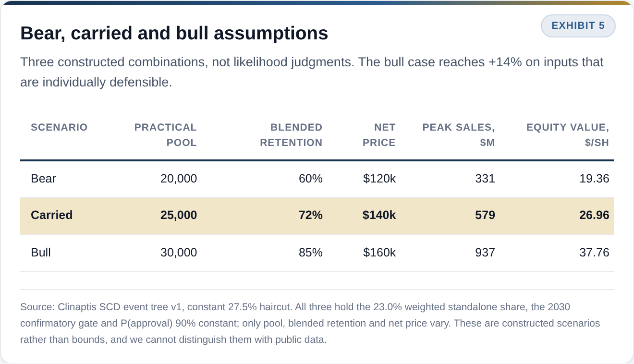Click the Peak Sales, $M header
The width and height of the screenshot is (634, 364).
tap(459, 135)
